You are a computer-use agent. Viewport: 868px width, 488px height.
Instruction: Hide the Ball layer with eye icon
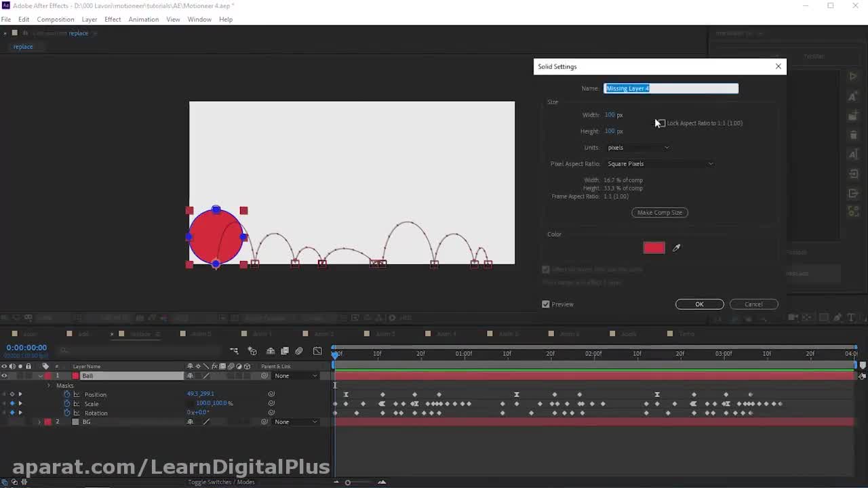[x=4, y=376]
